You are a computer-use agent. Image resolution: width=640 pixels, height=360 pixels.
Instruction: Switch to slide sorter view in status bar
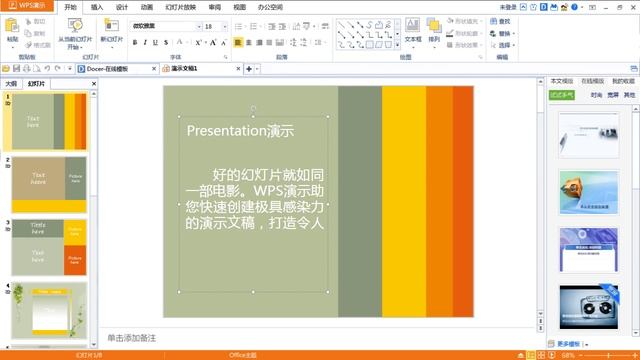(541, 356)
